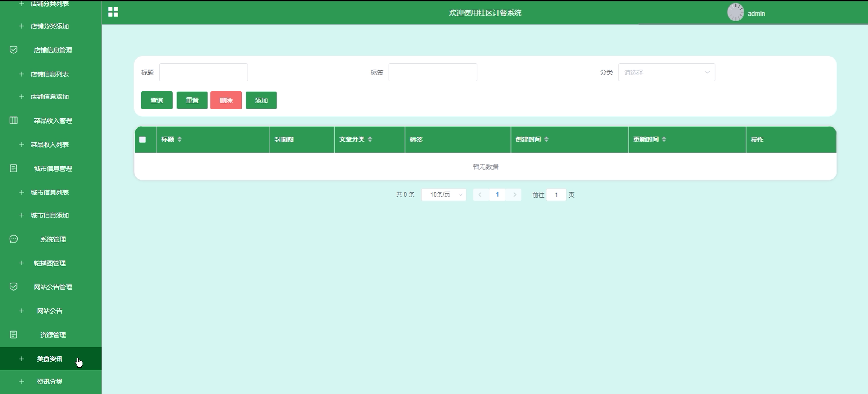Sort table by 创建时间 column arrows

click(x=547, y=139)
